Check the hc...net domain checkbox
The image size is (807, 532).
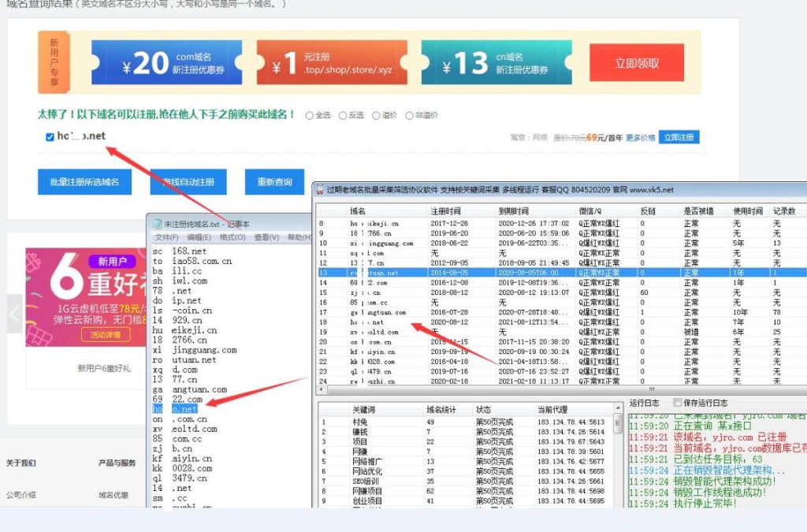coord(50,136)
